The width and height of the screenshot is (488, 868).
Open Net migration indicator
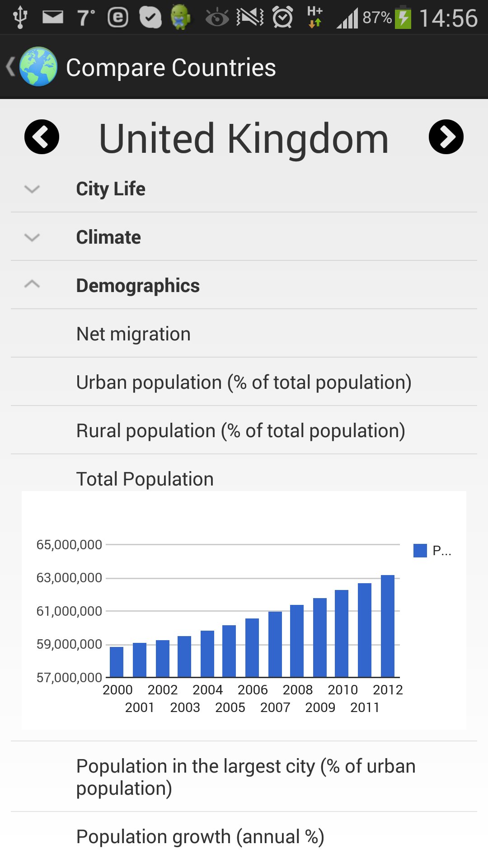coord(244,334)
